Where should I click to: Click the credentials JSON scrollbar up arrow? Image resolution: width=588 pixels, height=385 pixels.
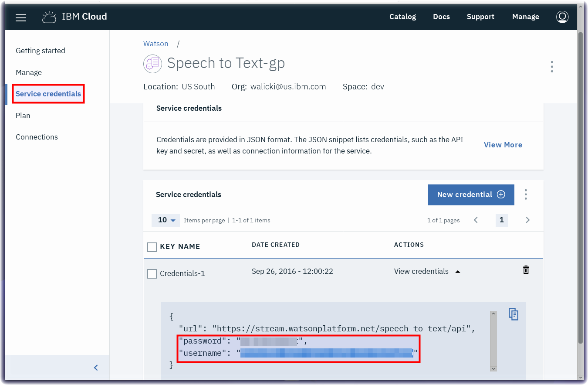point(493,313)
